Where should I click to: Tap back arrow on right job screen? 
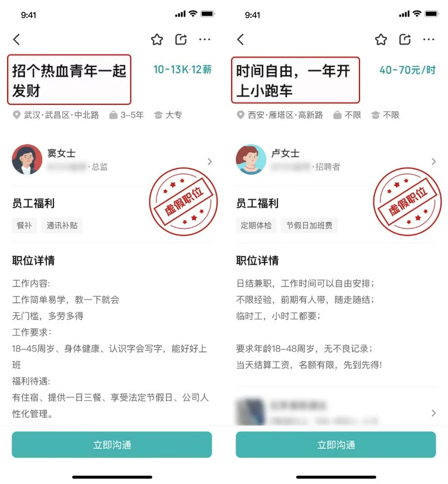240,39
